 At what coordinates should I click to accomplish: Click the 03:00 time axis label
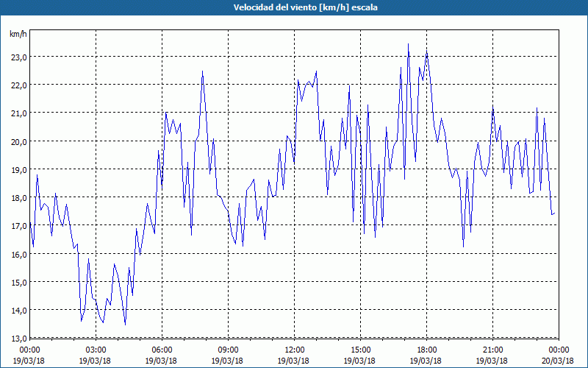96,350
